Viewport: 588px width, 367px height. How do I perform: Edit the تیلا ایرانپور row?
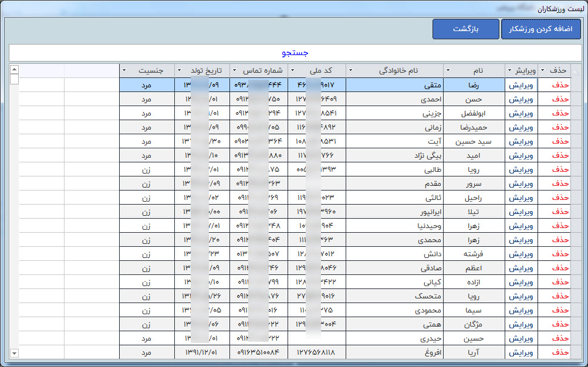click(x=521, y=212)
